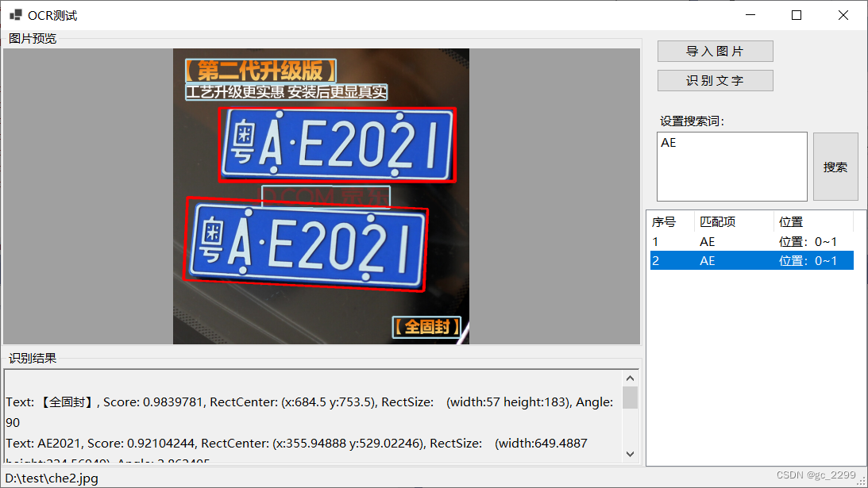The image size is (868, 488).
Task: Minimize the OCR测试 window
Action: click(x=750, y=14)
